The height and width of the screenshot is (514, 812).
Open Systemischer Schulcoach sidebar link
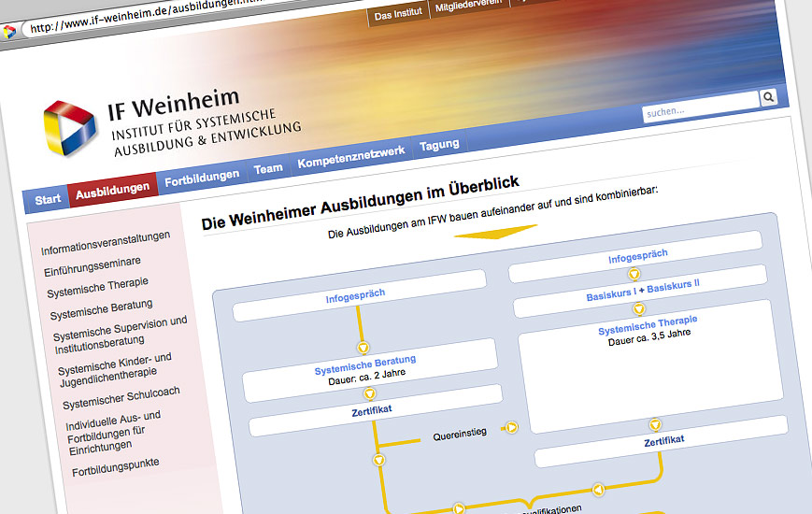pyautogui.click(x=121, y=397)
